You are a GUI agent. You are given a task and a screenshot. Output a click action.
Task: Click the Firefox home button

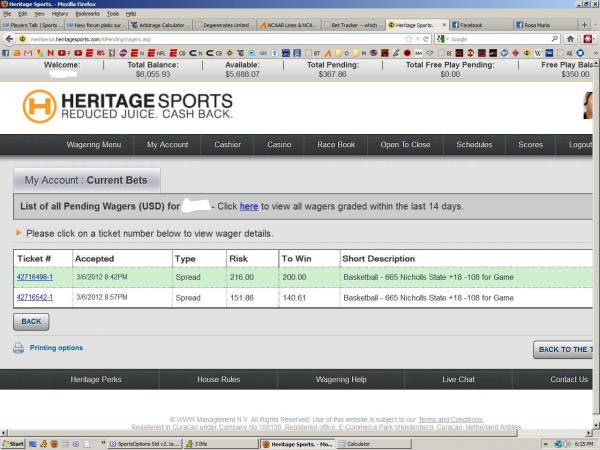570,38
